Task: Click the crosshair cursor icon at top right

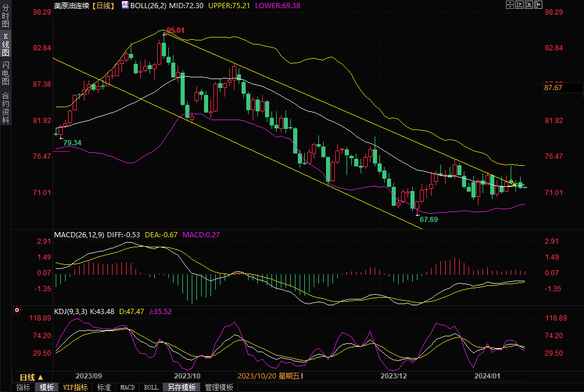Action: tap(509, 5)
